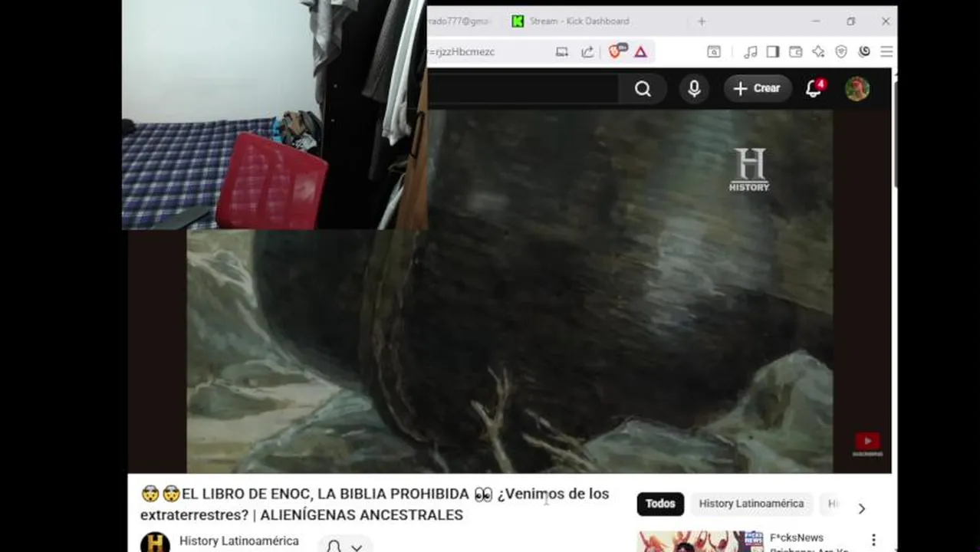The image size is (980, 552).
Task: Click the main video player frame
Action: pos(509,291)
